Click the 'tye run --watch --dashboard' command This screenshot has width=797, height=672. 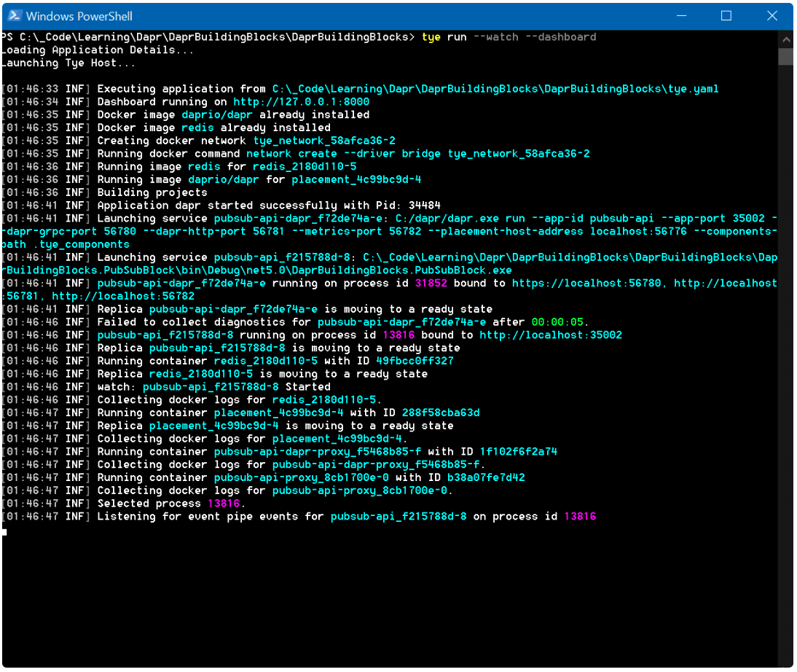[x=509, y=37]
